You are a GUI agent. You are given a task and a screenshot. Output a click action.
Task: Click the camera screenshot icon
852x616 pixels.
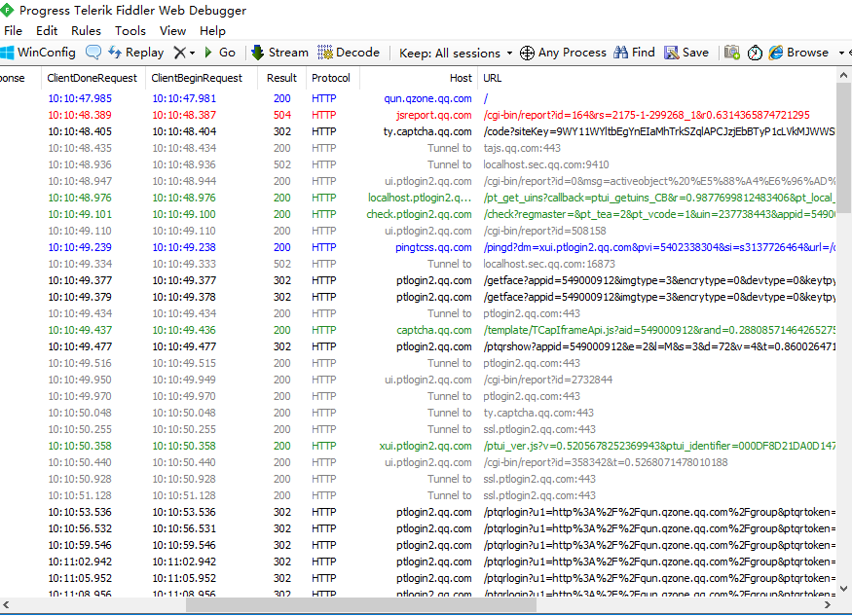[732, 53]
